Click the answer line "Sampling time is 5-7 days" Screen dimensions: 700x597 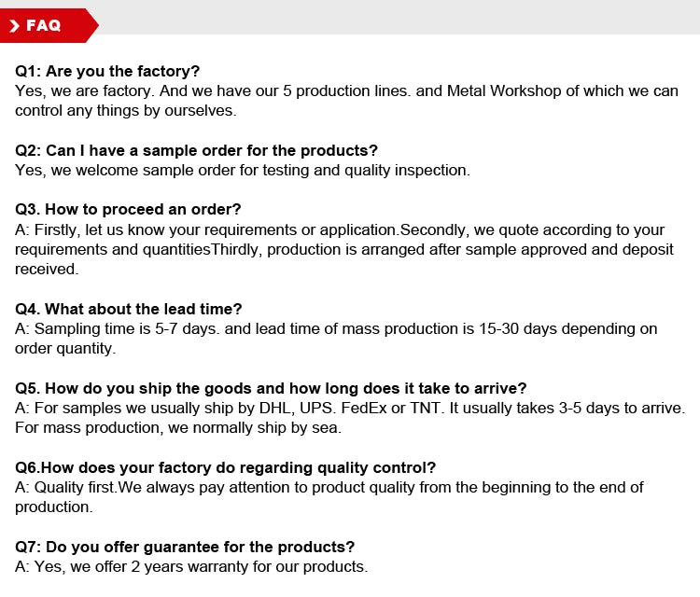point(336,328)
